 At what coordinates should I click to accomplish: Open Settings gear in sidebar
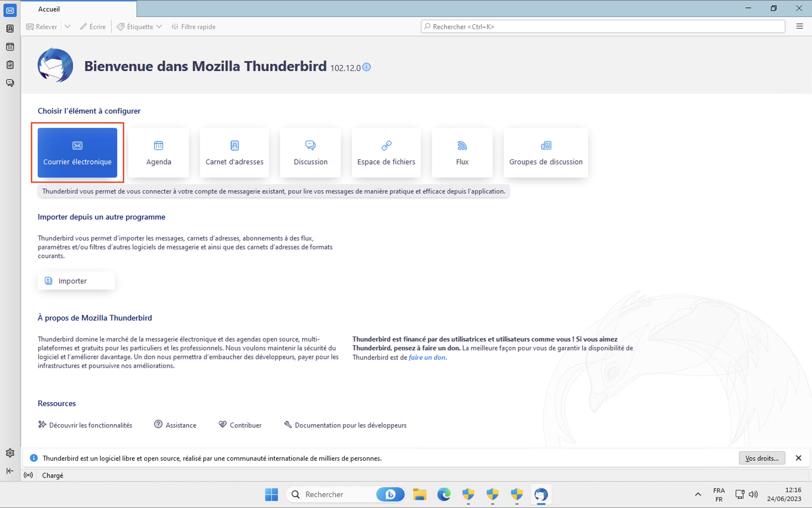[x=10, y=453]
